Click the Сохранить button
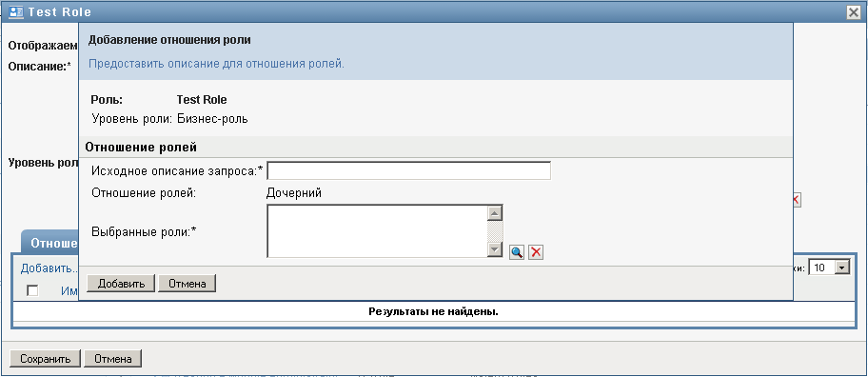Image resolution: width=868 pixels, height=377 pixels. pyautogui.click(x=46, y=359)
